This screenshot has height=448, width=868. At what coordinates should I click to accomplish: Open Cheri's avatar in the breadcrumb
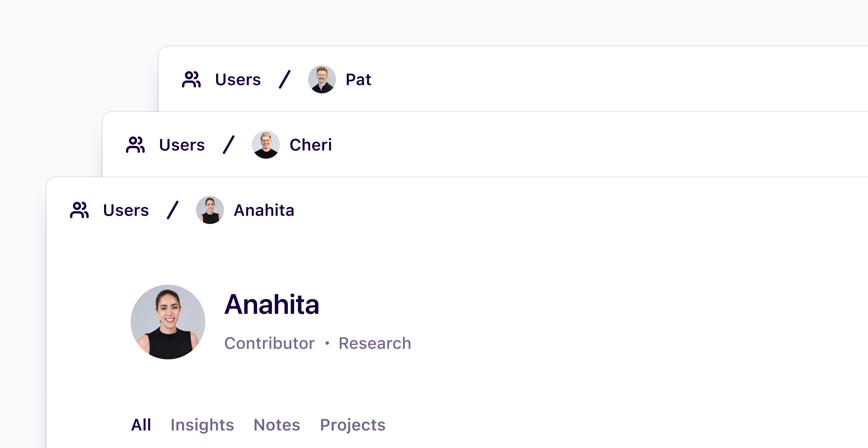click(x=266, y=144)
